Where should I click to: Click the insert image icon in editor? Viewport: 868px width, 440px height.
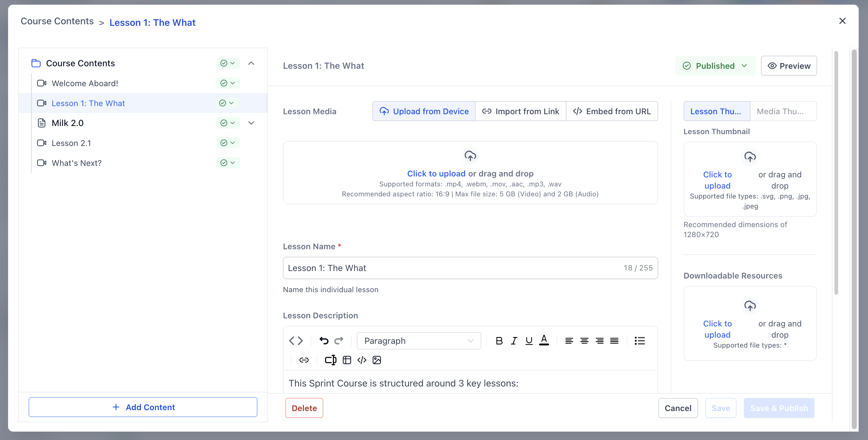tap(377, 360)
